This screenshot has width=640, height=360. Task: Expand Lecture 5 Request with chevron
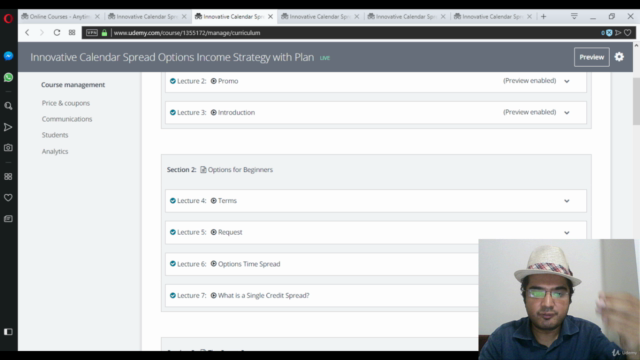pos(567,233)
